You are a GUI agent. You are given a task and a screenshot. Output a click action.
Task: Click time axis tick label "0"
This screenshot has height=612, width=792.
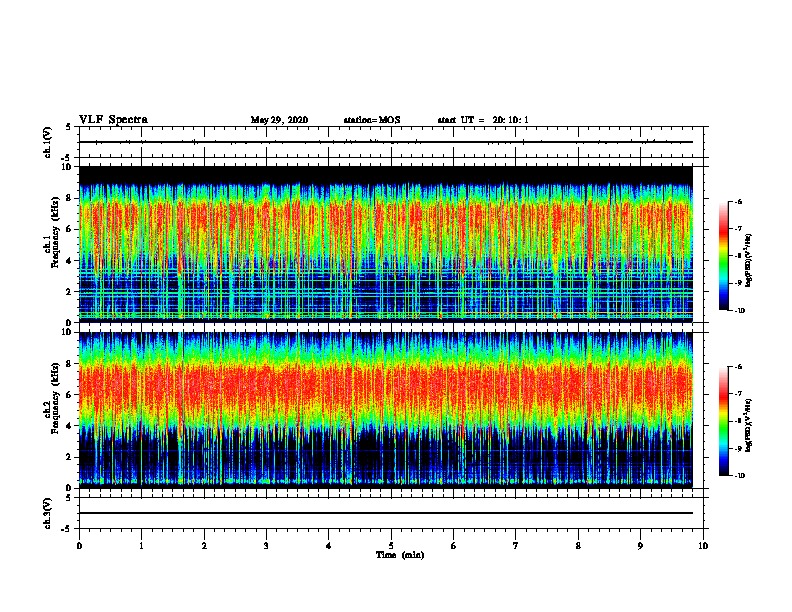coord(79,546)
